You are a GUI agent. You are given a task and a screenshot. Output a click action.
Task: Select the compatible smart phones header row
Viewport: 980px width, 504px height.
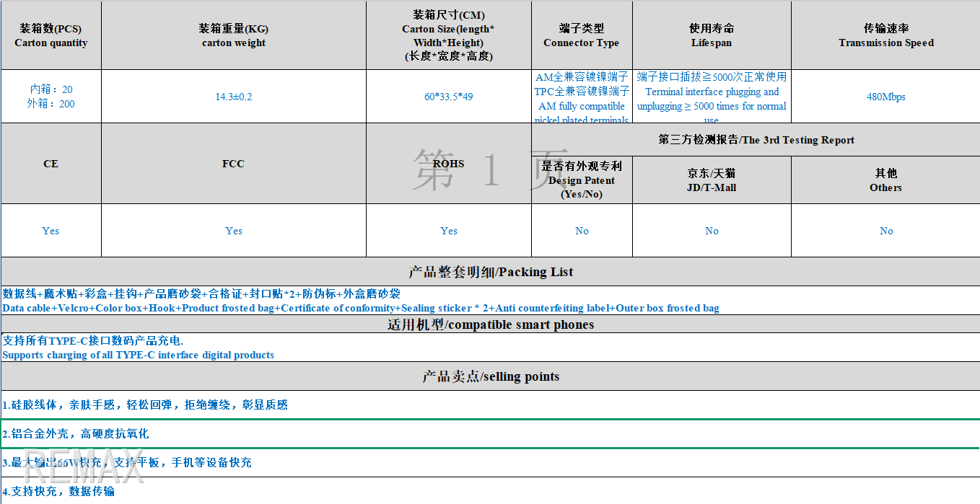tap(490, 324)
